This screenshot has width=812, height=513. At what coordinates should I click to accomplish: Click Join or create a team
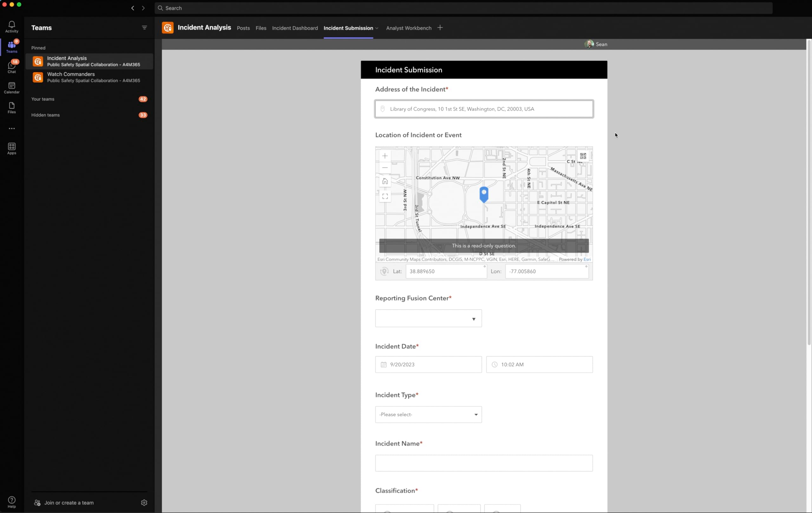point(69,503)
